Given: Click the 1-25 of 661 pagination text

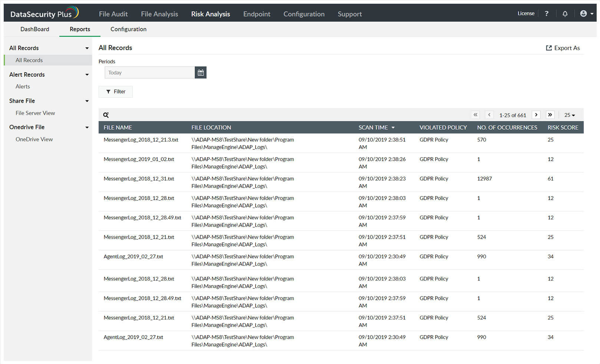Looking at the screenshot, I should pyautogui.click(x=512, y=115).
